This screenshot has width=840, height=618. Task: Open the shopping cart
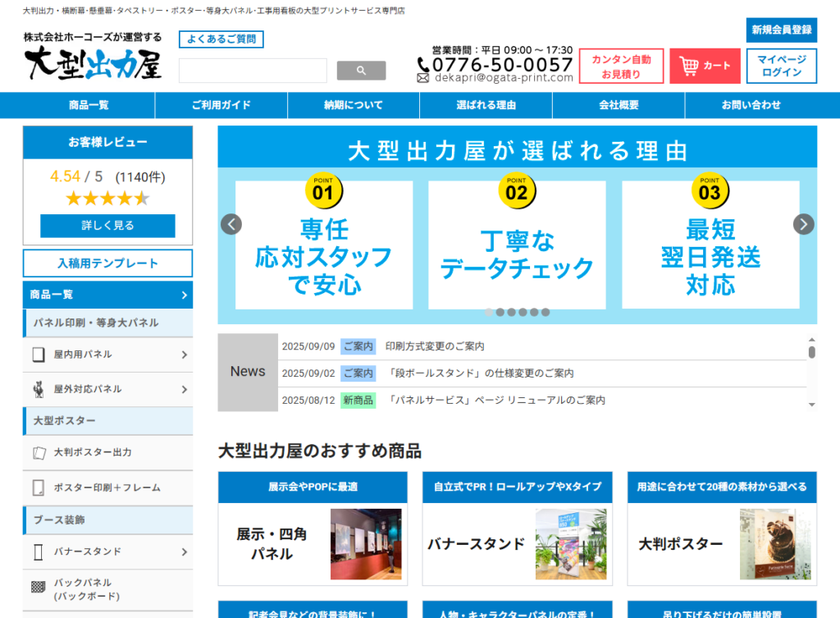coord(705,66)
